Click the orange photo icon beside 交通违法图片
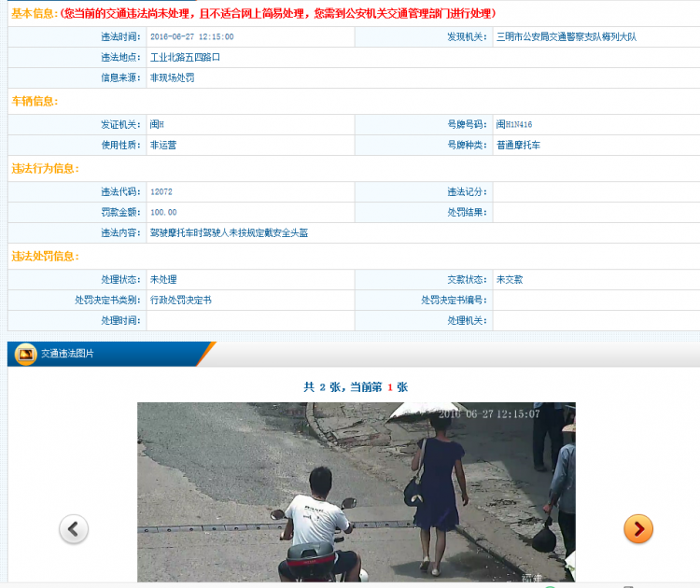700x588 pixels. pos(24,354)
